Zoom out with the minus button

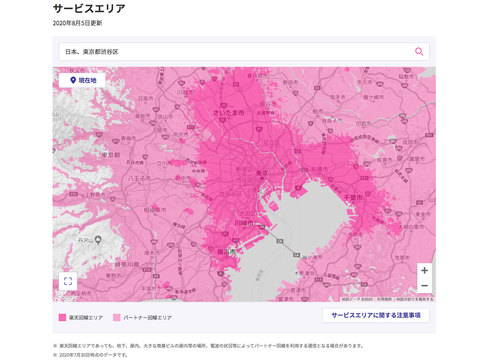click(x=424, y=286)
